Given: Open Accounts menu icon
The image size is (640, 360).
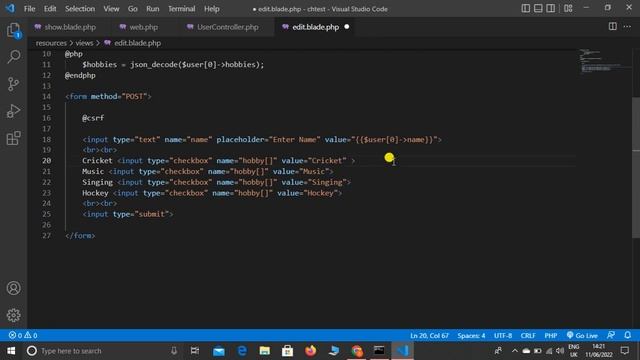Looking at the screenshot, I should (x=13, y=288).
